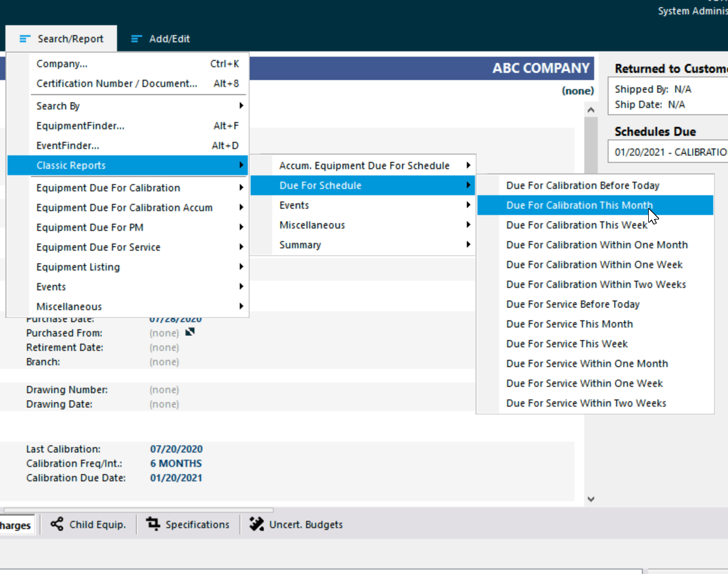
Task: Open the Uncert. Budgets tab
Action: point(296,525)
